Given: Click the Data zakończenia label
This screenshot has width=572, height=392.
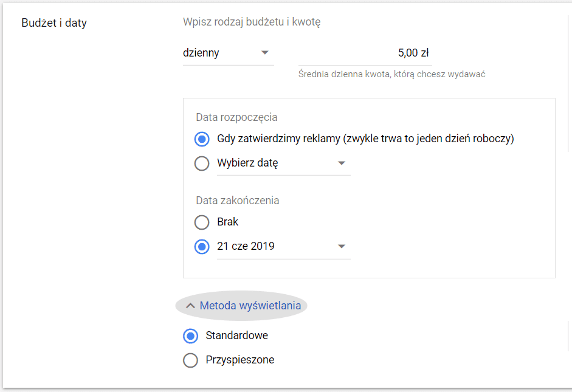Looking at the screenshot, I should [x=237, y=201].
